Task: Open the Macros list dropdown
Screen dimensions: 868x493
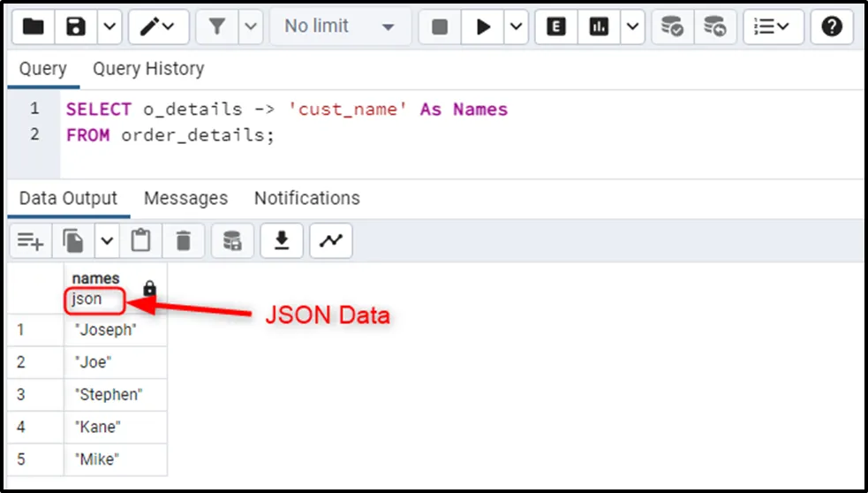Action: click(773, 27)
